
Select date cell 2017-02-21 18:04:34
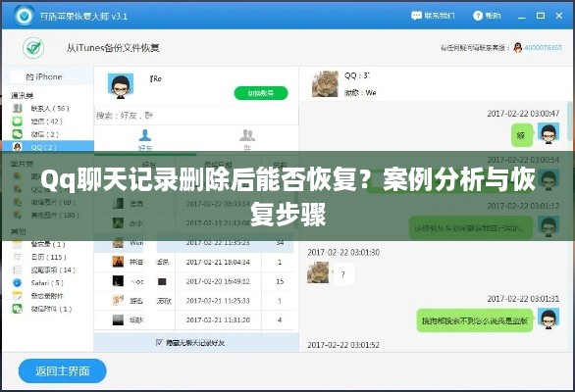coord(218,262)
